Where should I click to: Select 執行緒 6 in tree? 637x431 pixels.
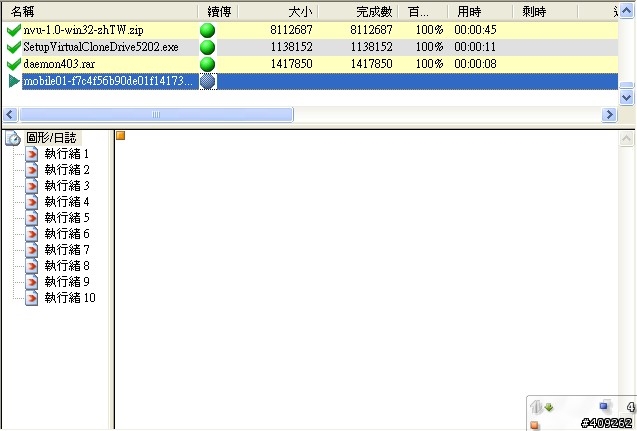tap(67, 234)
